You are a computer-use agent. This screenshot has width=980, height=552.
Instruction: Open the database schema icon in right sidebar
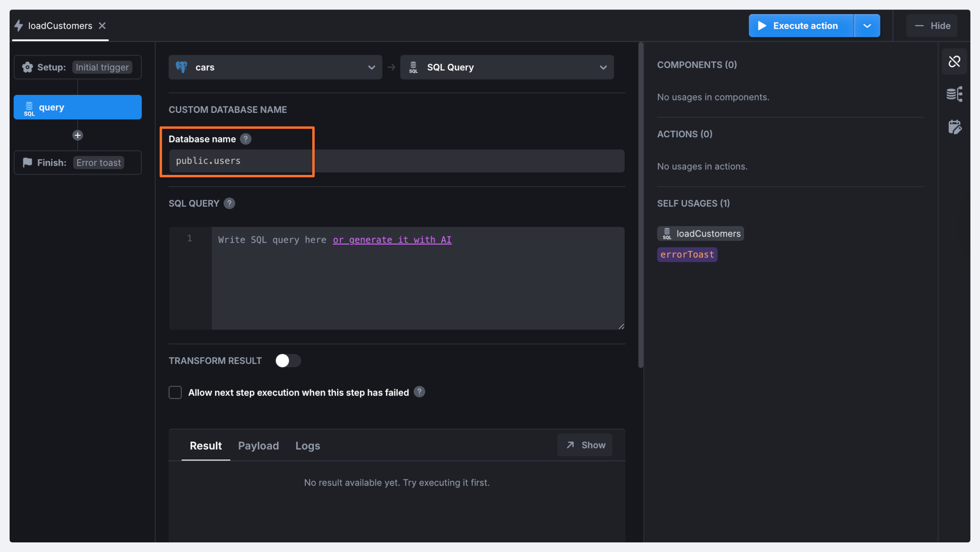(954, 94)
